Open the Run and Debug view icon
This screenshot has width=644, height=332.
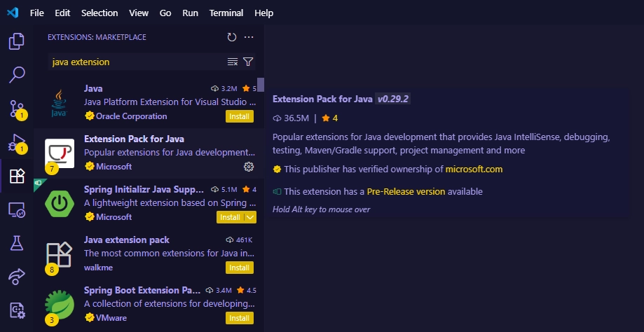point(17,142)
